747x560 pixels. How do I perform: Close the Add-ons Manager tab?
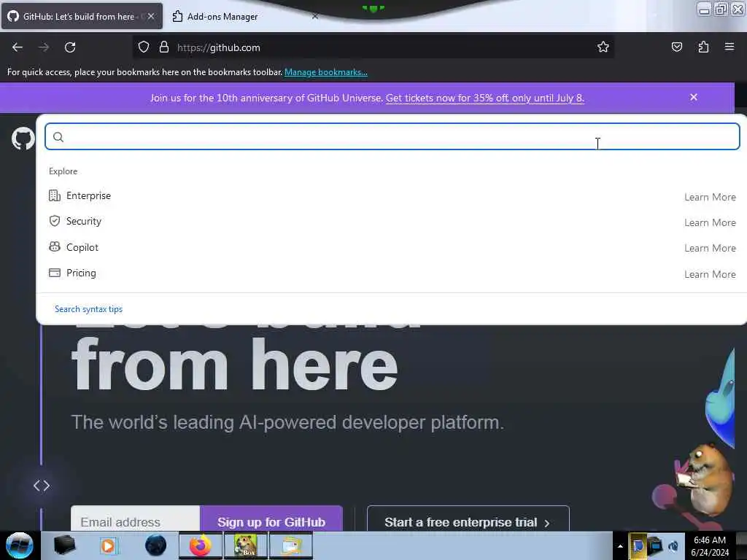coord(315,16)
